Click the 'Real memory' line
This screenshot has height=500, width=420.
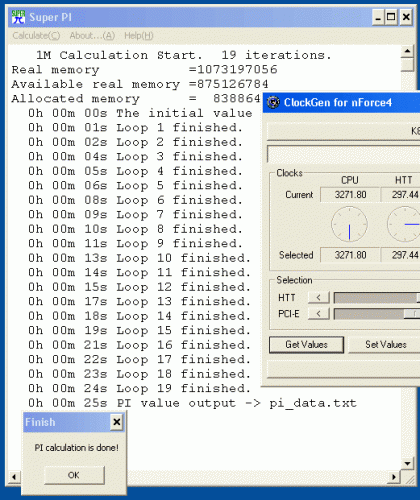[144, 70]
